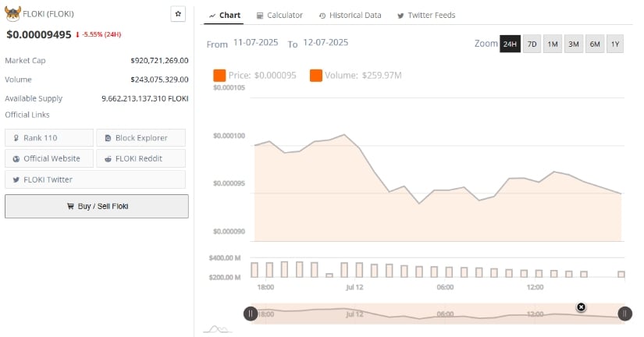The width and height of the screenshot is (644, 337).
Task: Click the calculator icon on Calculator tab
Action: (x=260, y=16)
